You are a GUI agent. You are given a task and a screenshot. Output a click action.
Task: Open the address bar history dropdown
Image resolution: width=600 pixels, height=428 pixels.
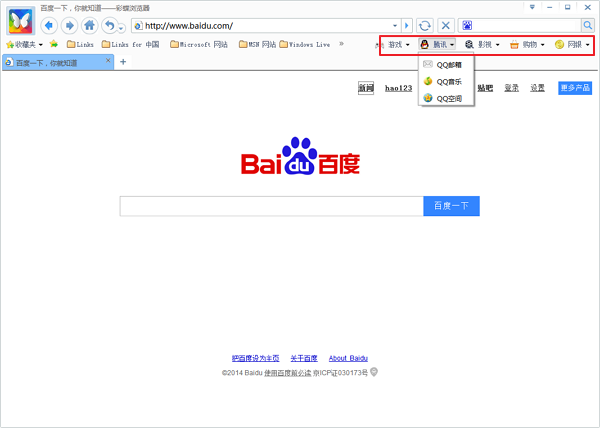[395, 26]
